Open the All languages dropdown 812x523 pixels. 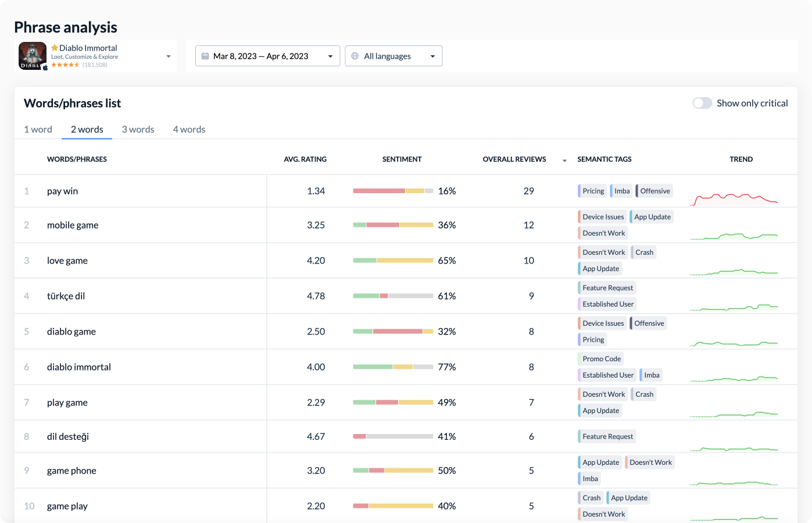[432, 55]
